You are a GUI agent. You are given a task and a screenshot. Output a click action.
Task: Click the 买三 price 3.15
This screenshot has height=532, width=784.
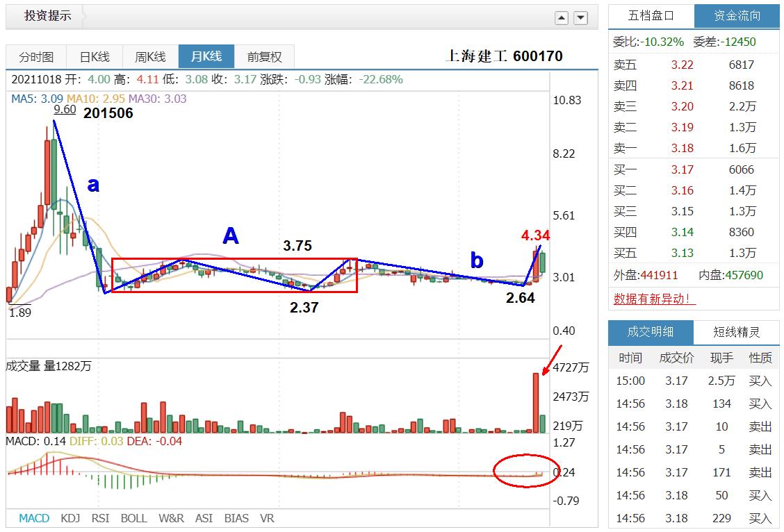682,211
